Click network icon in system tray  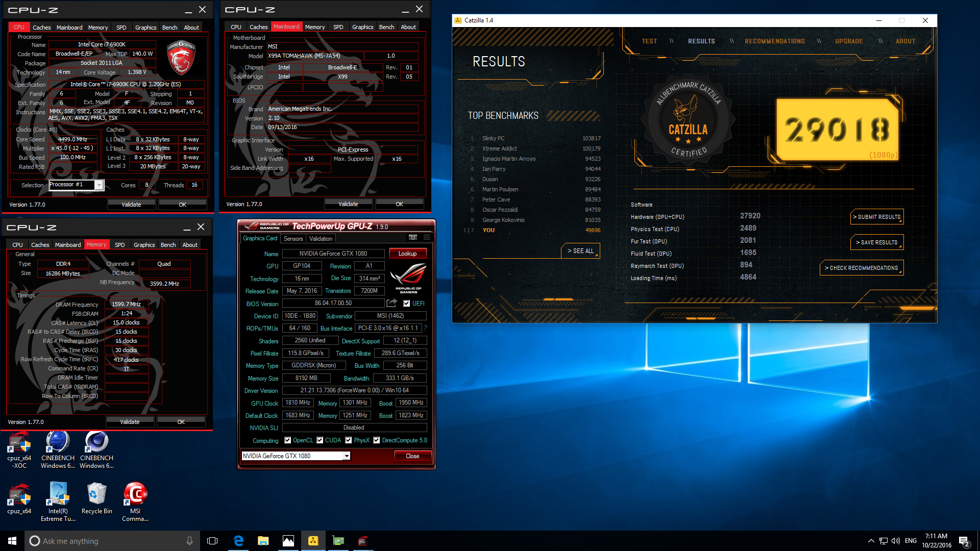pyautogui.click(x=884, y=541)
